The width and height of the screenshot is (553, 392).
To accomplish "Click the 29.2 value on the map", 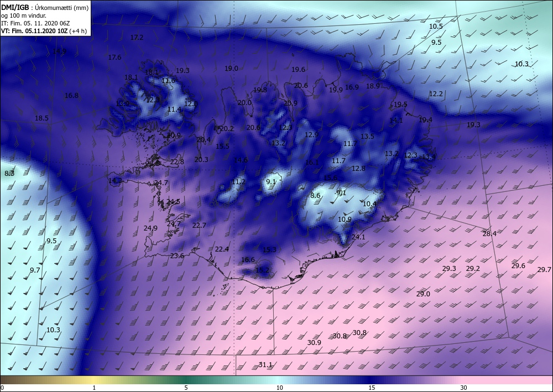I will click(x=473, y=269).
